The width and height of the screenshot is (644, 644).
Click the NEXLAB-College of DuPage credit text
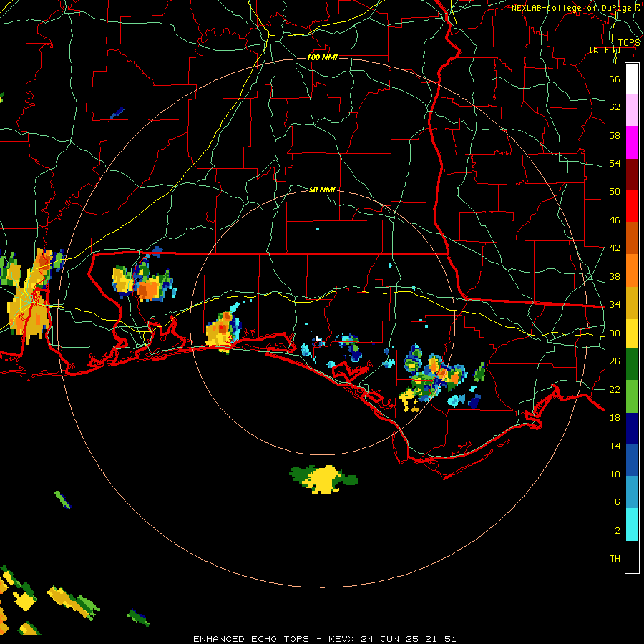tap(575, 8)
